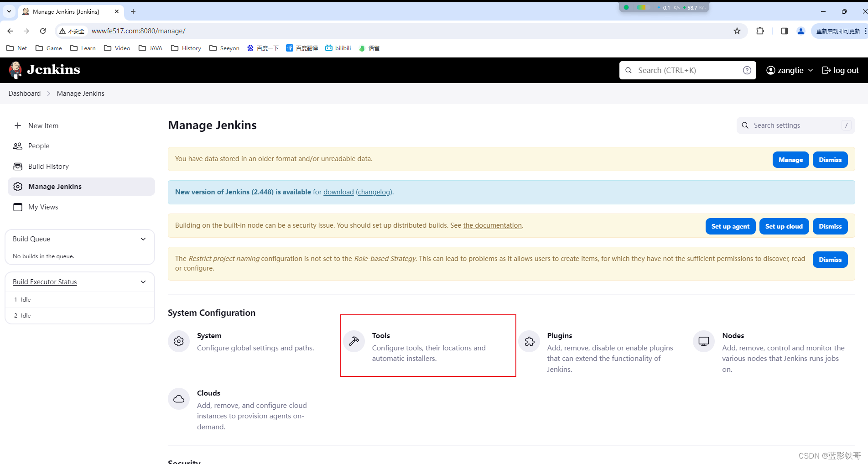Open the Net bookmarks folder
The height and width of the screenshot is (464, 868).
coord(17,48)
